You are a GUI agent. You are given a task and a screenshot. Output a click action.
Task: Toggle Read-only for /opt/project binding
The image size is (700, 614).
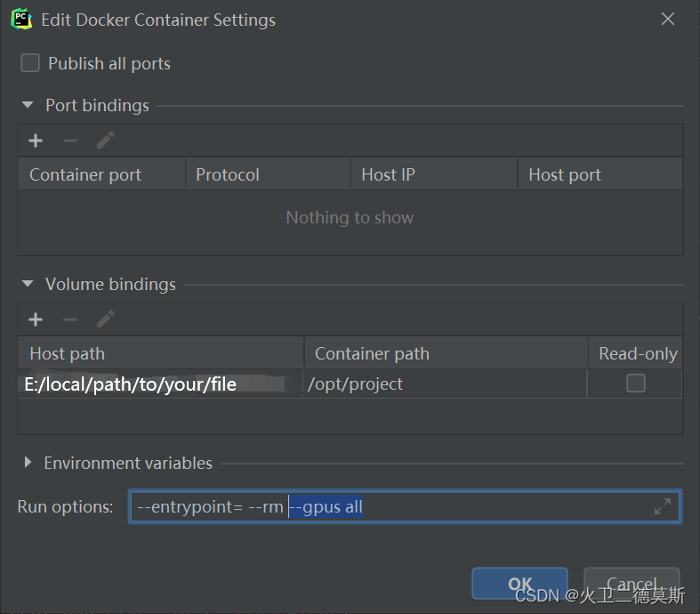636,384
